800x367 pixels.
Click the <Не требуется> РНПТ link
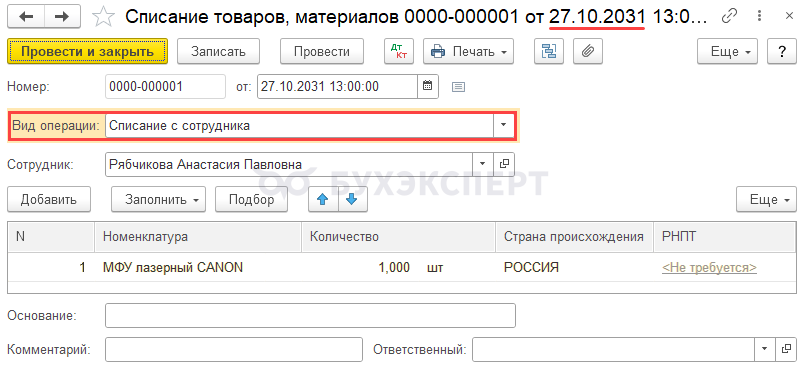pyautogui.click(x=709, y=267)
